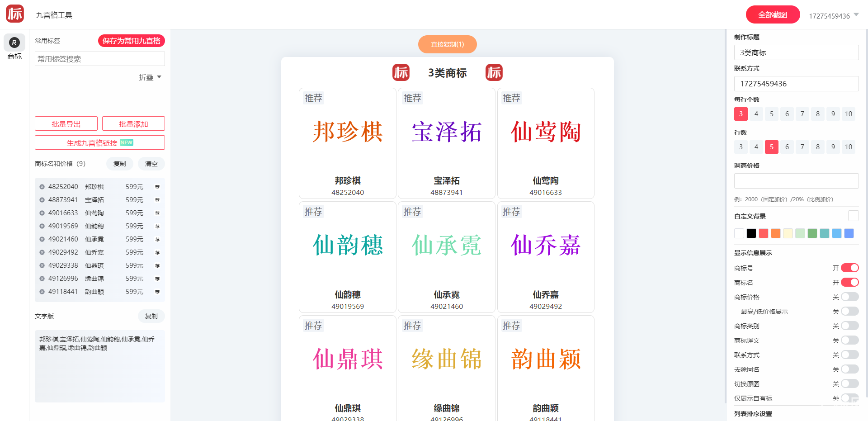Image resolution: width=868 pixels, height=421 pixels.
Task: Click 保存为常用九宫格 button
Action: pos(132,41)
